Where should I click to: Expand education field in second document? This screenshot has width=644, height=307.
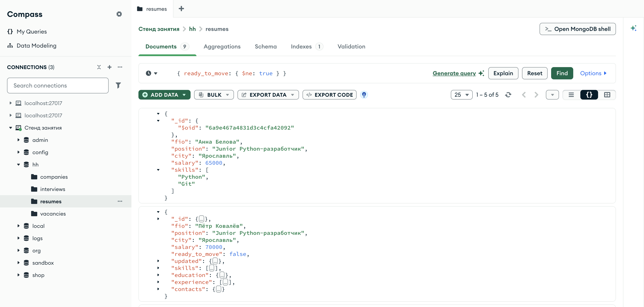[x=158, y=275]
